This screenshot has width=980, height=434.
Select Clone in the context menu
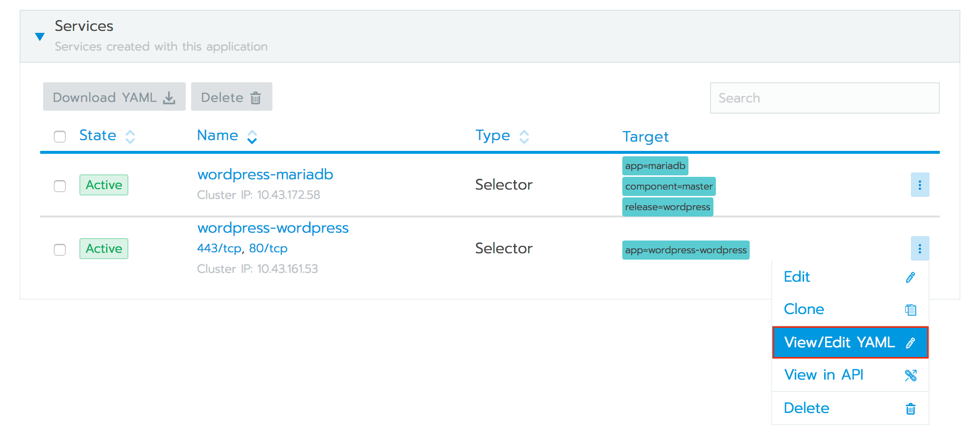point(804,309)
